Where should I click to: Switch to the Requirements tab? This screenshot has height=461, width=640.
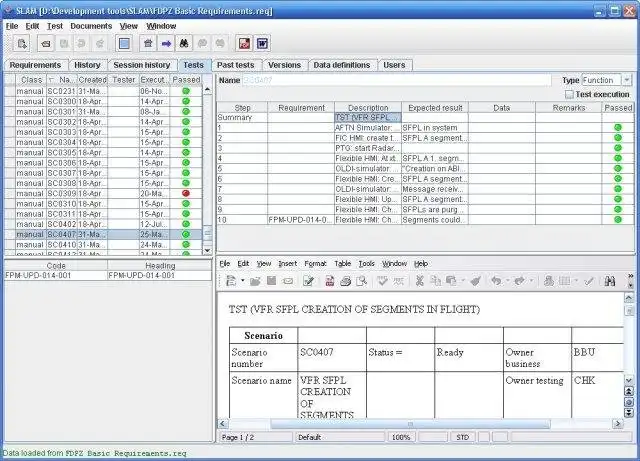coord(36,65)
